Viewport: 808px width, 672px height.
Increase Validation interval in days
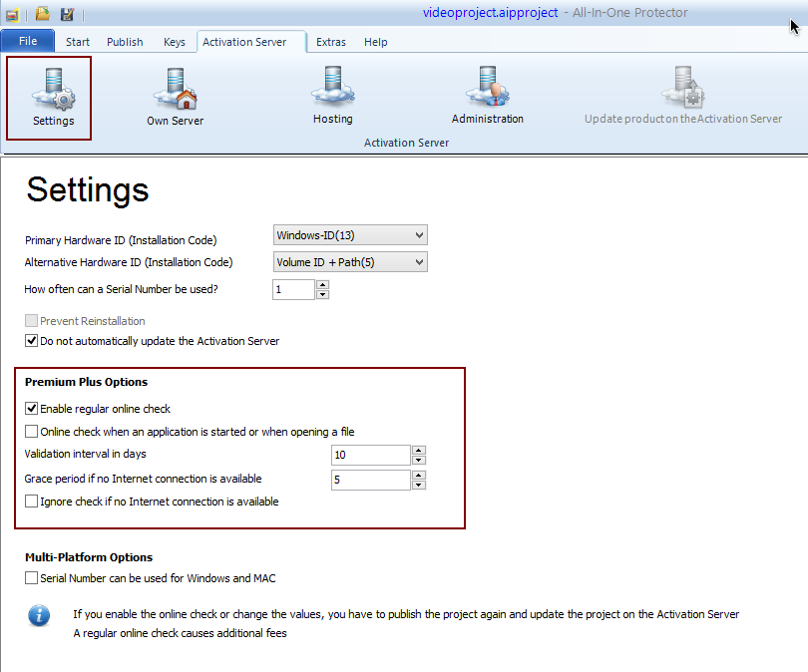pos(419,450)
